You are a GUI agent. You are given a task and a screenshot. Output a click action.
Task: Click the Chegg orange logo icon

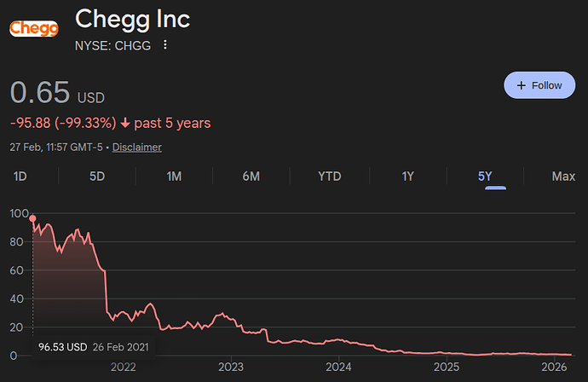point(33,29)
